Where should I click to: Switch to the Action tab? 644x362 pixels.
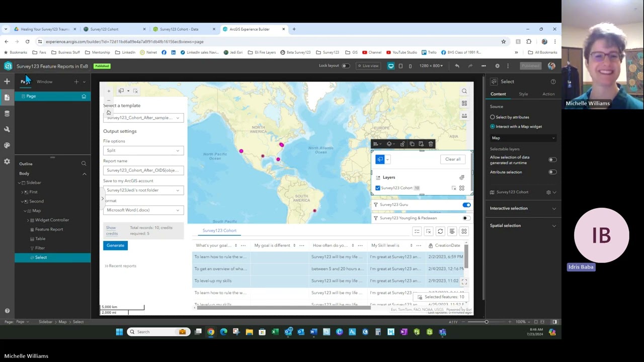coord(548,94)
